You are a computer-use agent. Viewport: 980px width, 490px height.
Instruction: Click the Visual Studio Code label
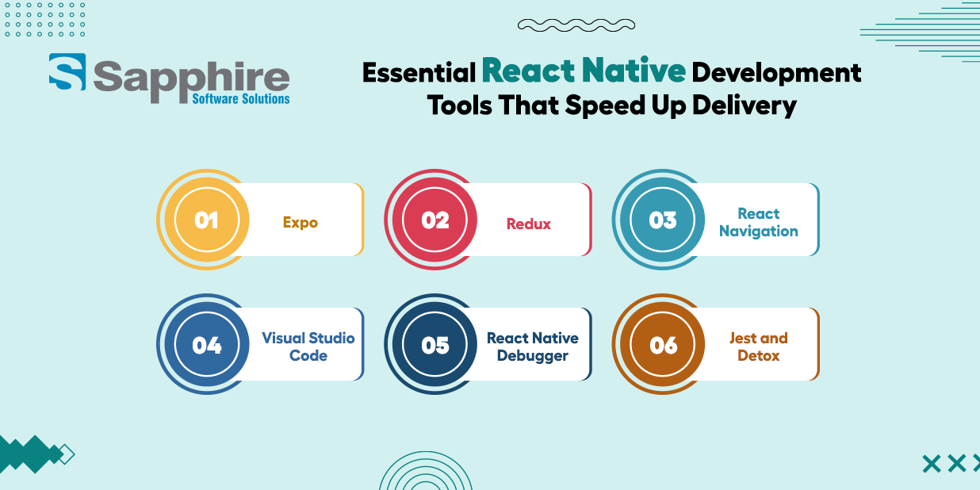(308, 346)
